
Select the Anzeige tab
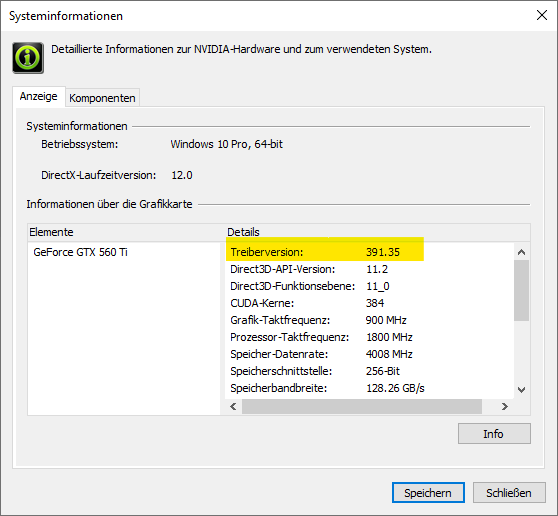coord(39,96)
